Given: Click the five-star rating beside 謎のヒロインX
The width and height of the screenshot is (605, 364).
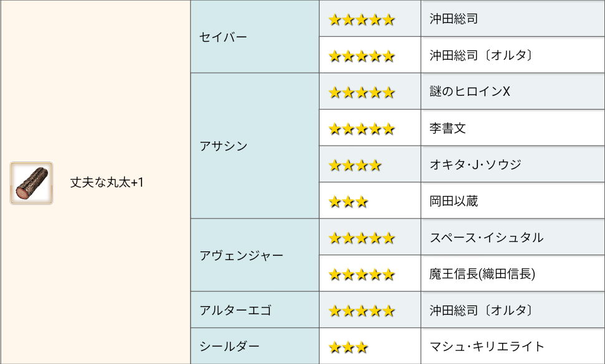Looking at the screenshot, I should (x=361, y=93).
